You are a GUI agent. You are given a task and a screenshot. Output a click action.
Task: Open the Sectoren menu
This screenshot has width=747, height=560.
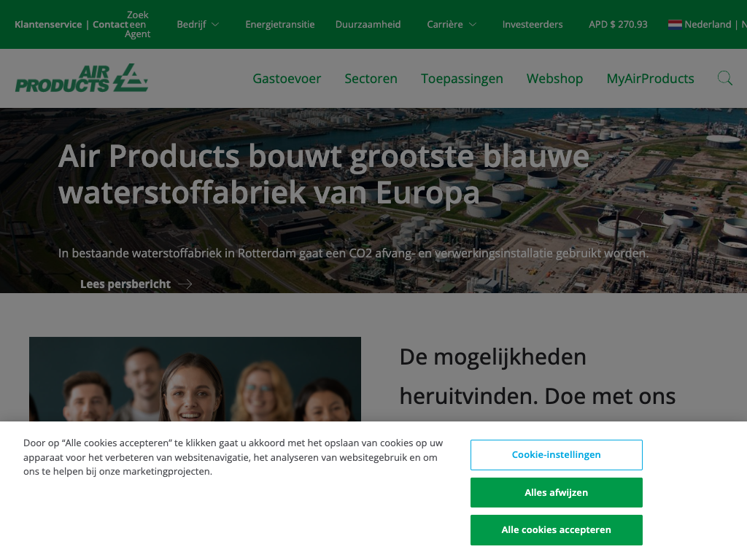click(x=371, y=79)
